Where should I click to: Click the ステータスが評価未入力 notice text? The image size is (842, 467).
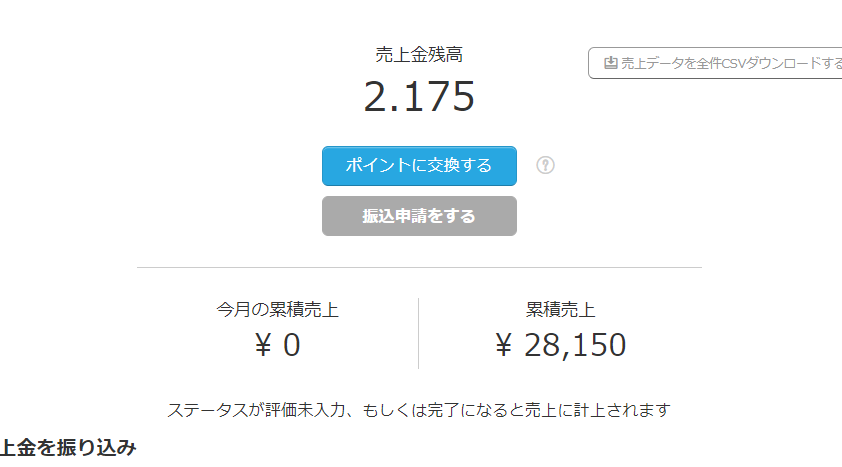click(x=419, y=410)
